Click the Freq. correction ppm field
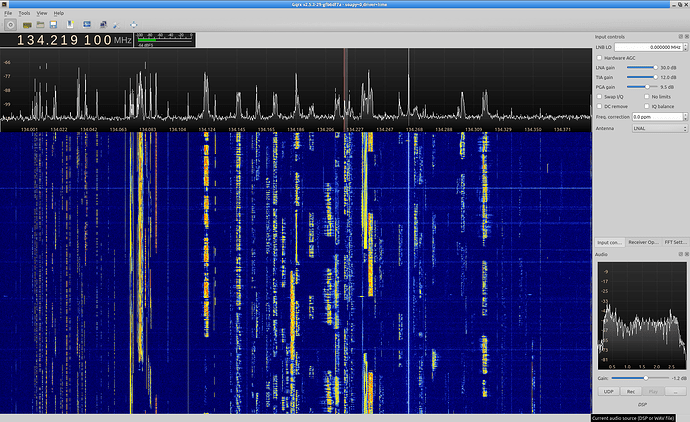Viewport: 690px width, 422px height. point(657,117)
